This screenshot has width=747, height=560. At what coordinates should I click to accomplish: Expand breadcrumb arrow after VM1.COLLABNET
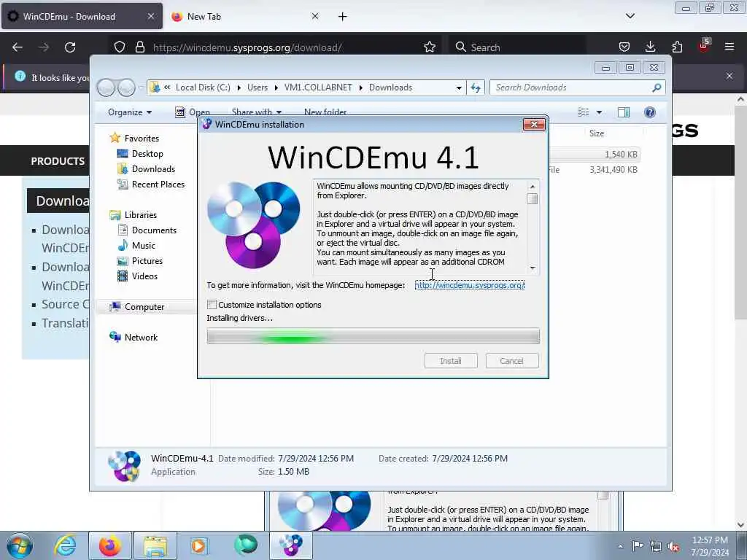pyautogui.click(x=360, y=87)
